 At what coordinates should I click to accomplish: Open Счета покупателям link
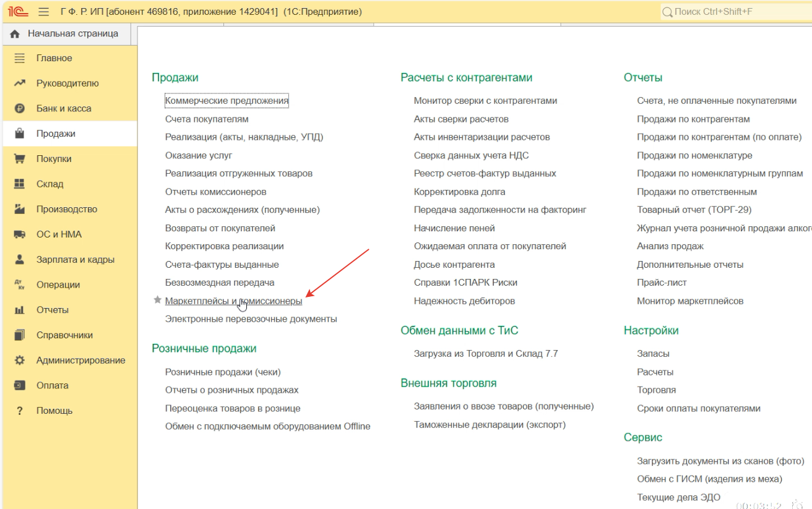(x=207, y=119)
